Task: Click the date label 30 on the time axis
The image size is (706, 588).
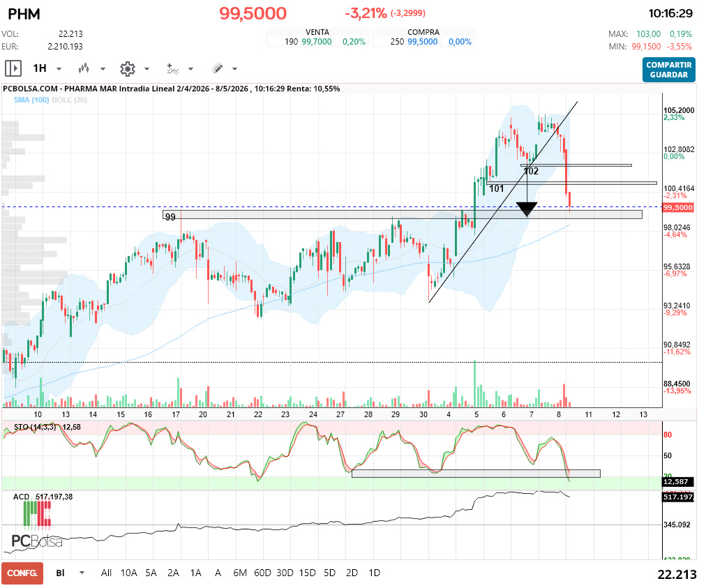Action: click(423, 414)
